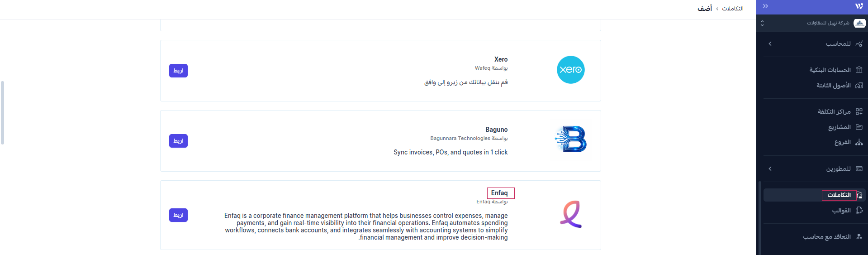Click the Wafeq logo icon in sidebar header
The image size is (868, 255).
tap(859, 6)
